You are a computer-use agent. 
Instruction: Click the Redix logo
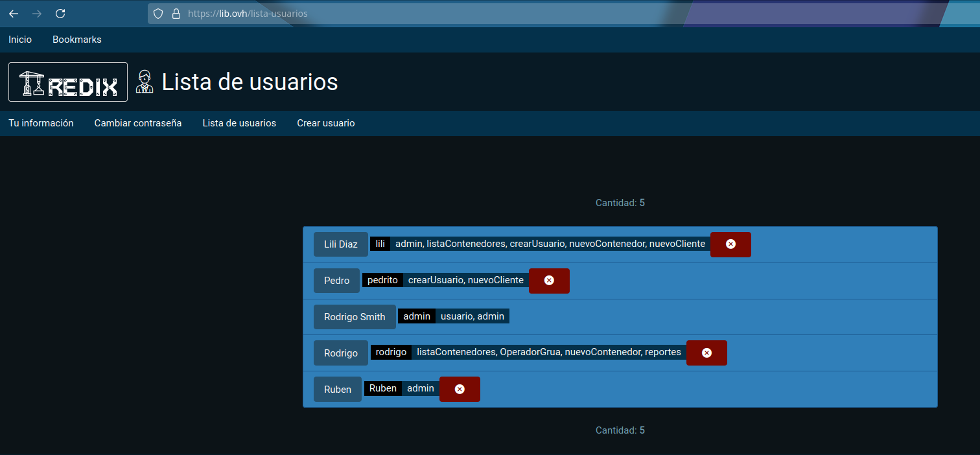(68, 82)
